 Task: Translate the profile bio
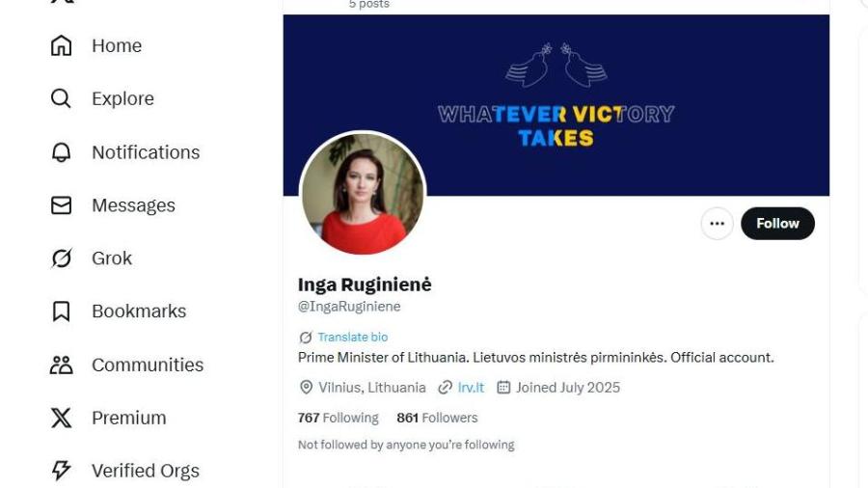click(x=353, y=337)
